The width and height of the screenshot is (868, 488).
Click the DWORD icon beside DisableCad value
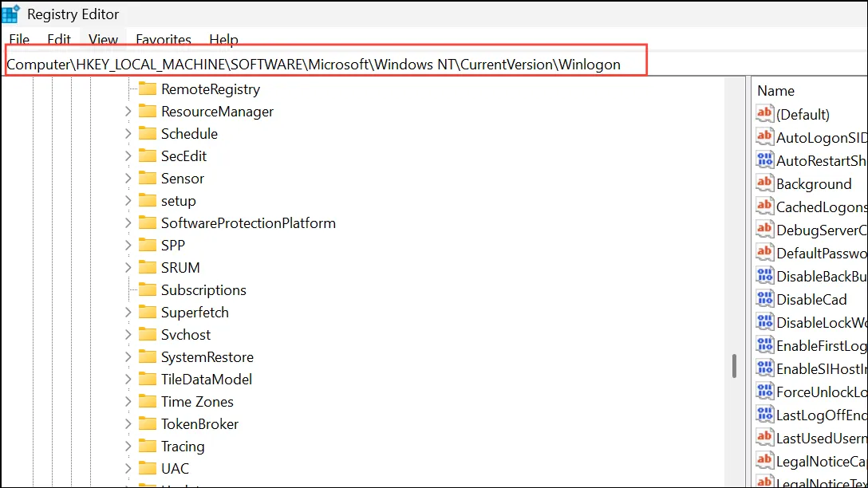click(764, 299)
